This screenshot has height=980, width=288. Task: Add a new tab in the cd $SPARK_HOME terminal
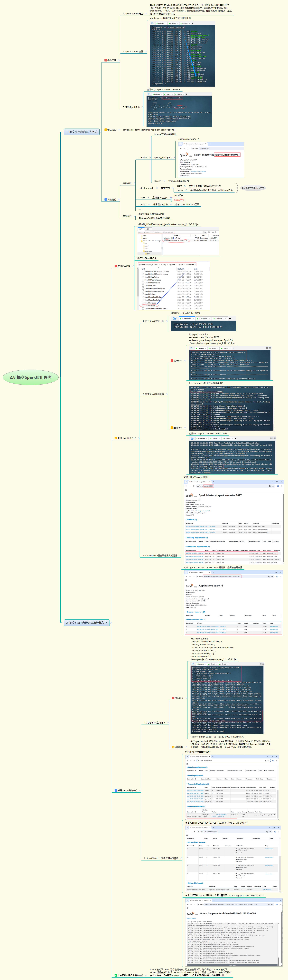pyautogui.click(x=230, y=318)
